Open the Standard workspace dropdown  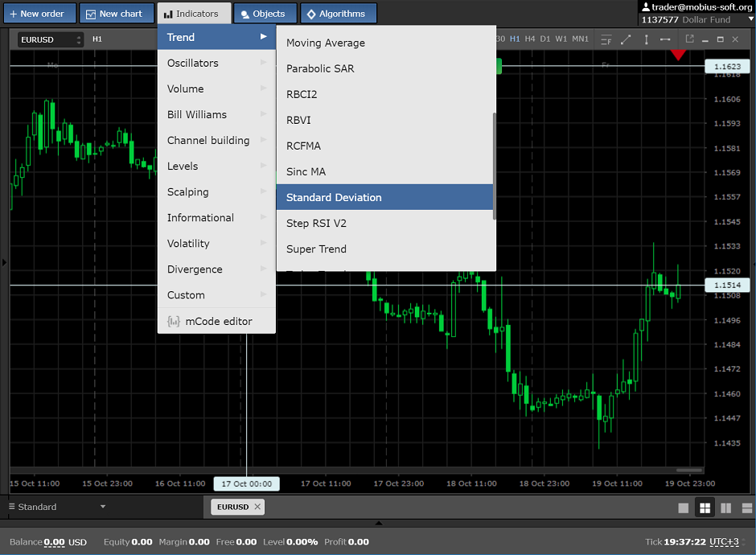57,507
